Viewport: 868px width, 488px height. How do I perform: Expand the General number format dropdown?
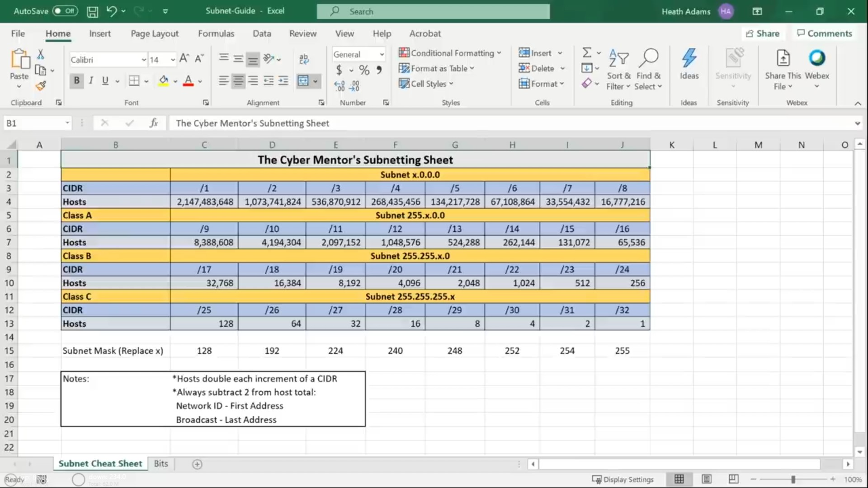pyautogui.click(x=382, y=54)
